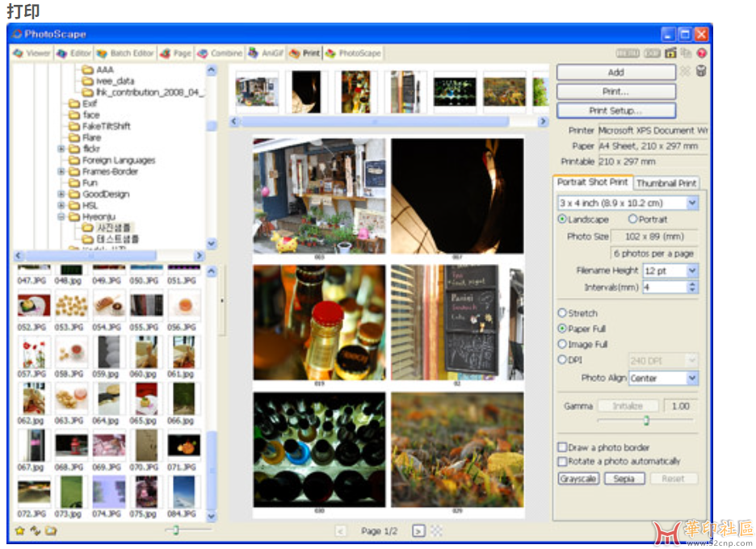Open Print Setup dialog
The image size is (756, 549).
click(x=615, y=111)
